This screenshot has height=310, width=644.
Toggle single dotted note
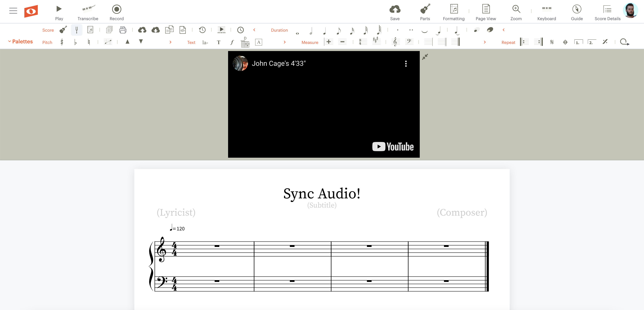coord(398,30)
